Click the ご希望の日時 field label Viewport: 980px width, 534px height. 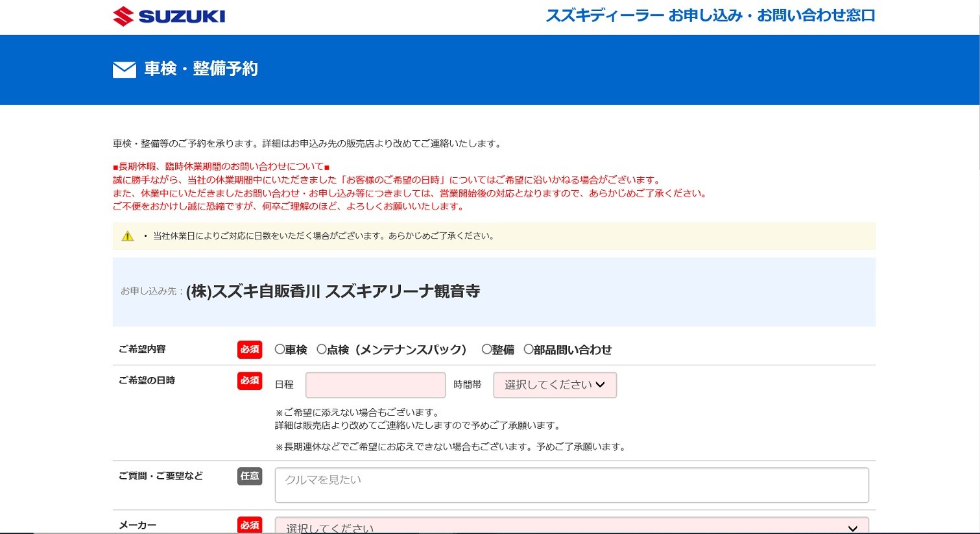pyautogui.click(x=147, y=380)
